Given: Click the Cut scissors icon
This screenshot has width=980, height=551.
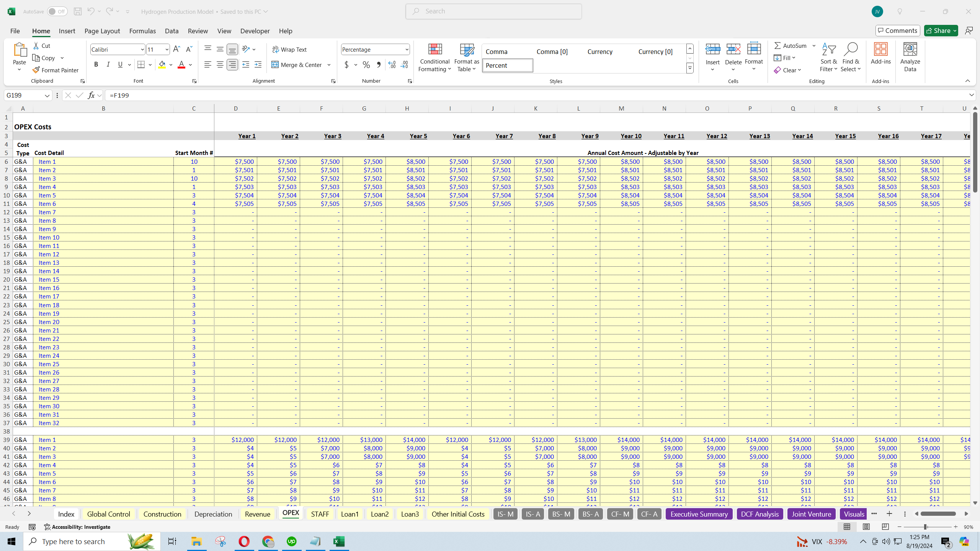Looking at the screenshot, I should pyautogui.click(x=36, y=46).
